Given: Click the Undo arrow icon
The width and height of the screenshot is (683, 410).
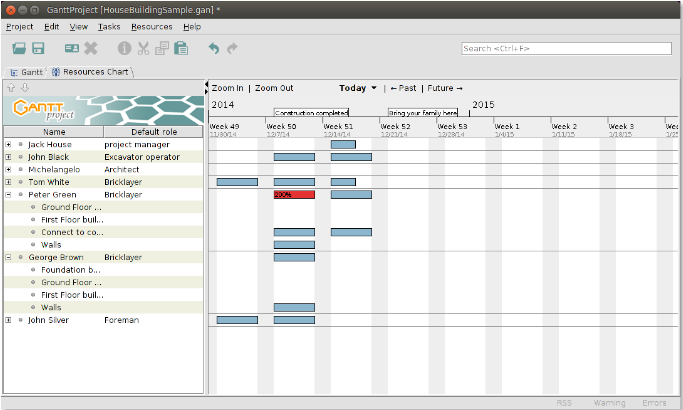Looking at the screenshot, I should click(213, 48).
